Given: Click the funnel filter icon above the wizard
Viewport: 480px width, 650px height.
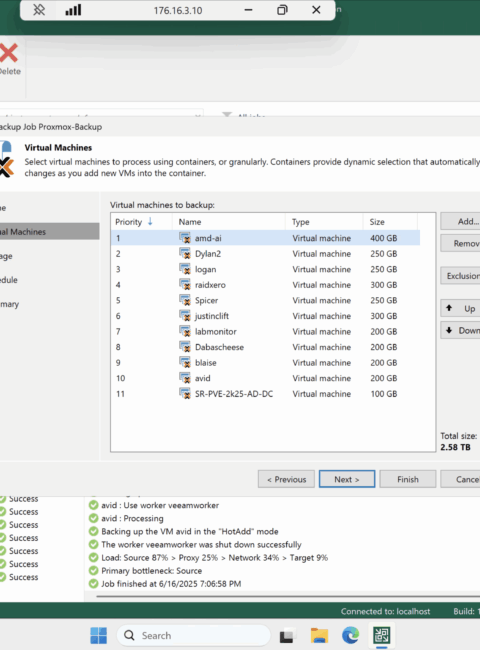Looking at the screenshot, I should (x=227, y=114).
